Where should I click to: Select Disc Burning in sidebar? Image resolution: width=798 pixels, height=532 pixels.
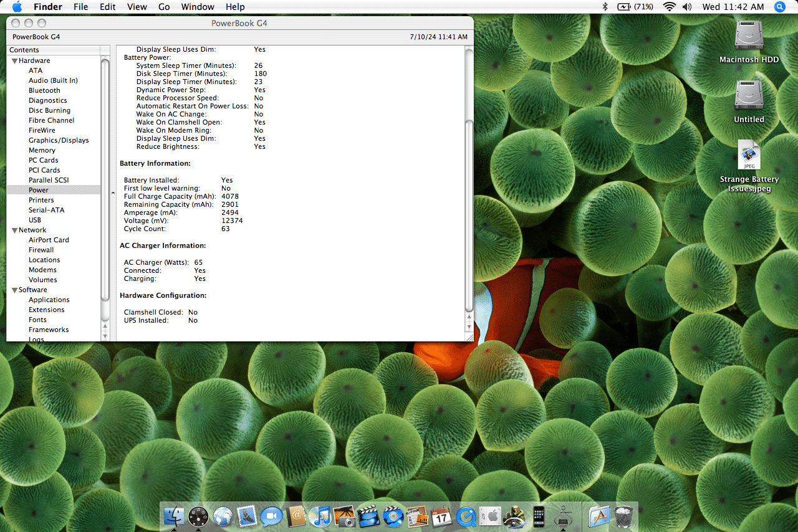49,110
